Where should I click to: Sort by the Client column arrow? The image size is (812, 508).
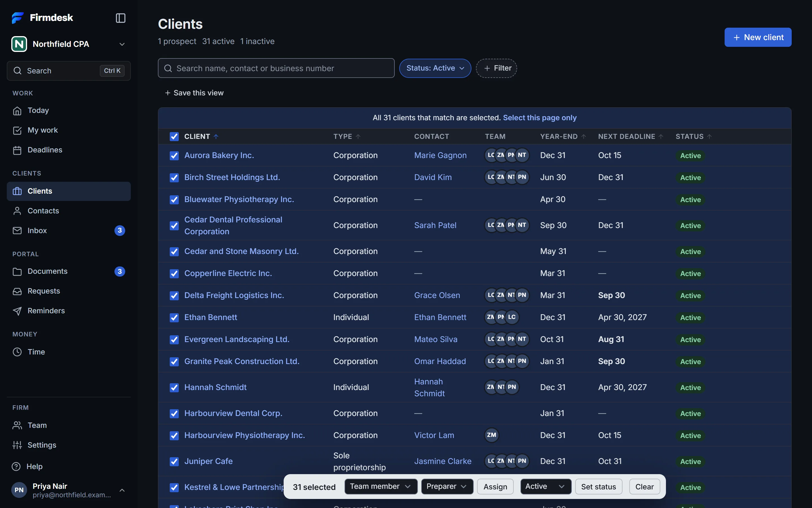click(216, 136)
